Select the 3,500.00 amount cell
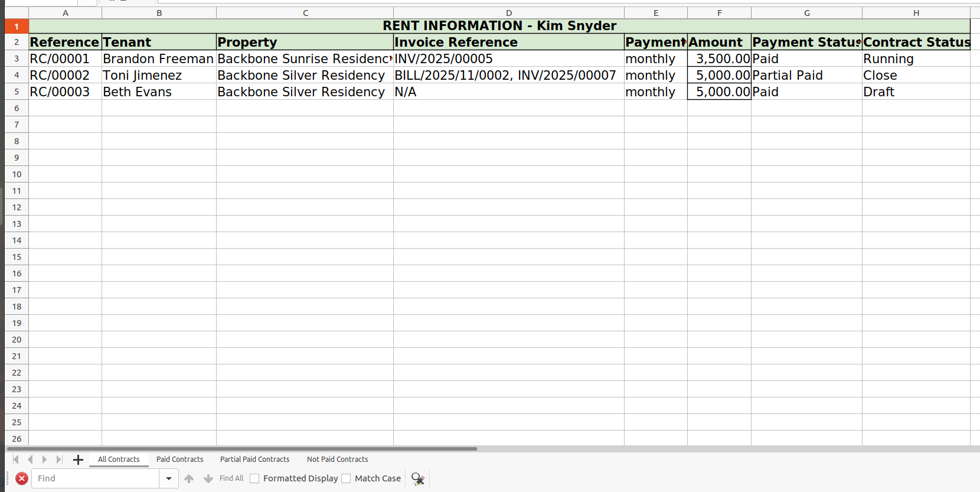 click(719, 58)
